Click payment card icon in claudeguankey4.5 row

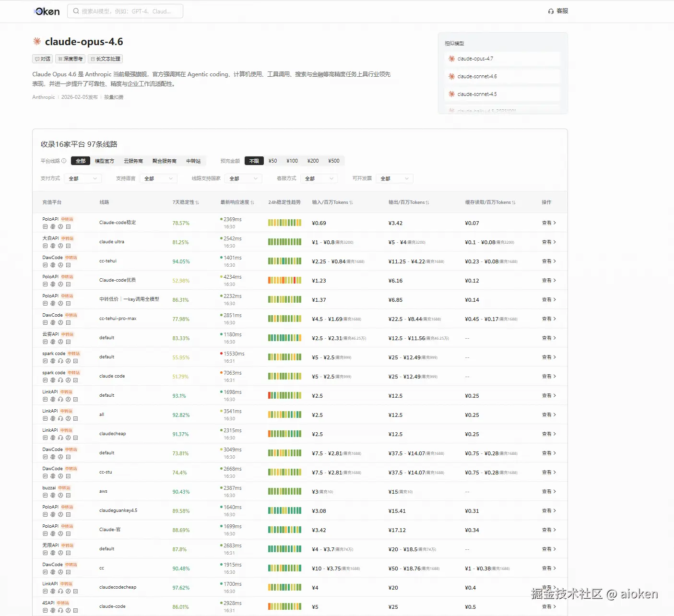coord(45,514)
